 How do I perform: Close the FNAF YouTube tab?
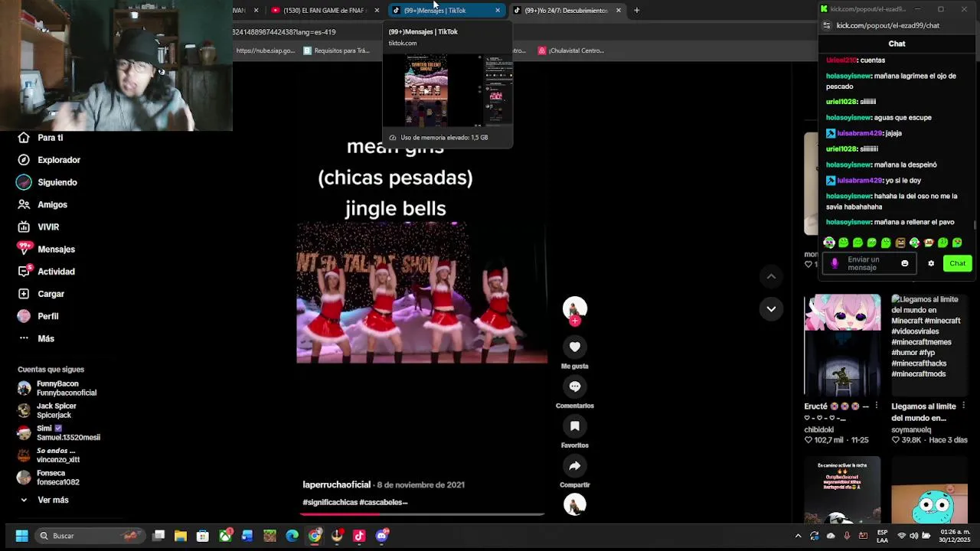(x=377, y=10)
